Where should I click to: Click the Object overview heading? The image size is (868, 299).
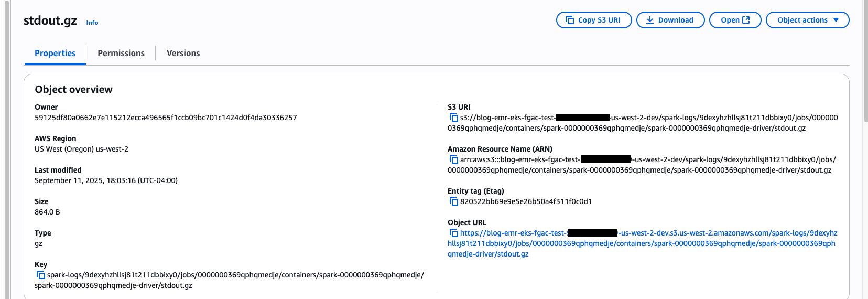click(74, 90)
